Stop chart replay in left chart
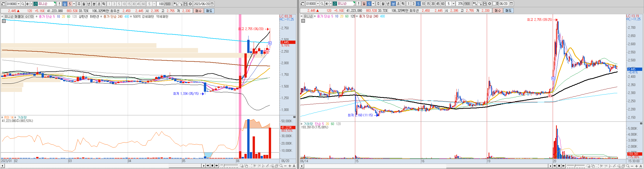 point(212,166)
